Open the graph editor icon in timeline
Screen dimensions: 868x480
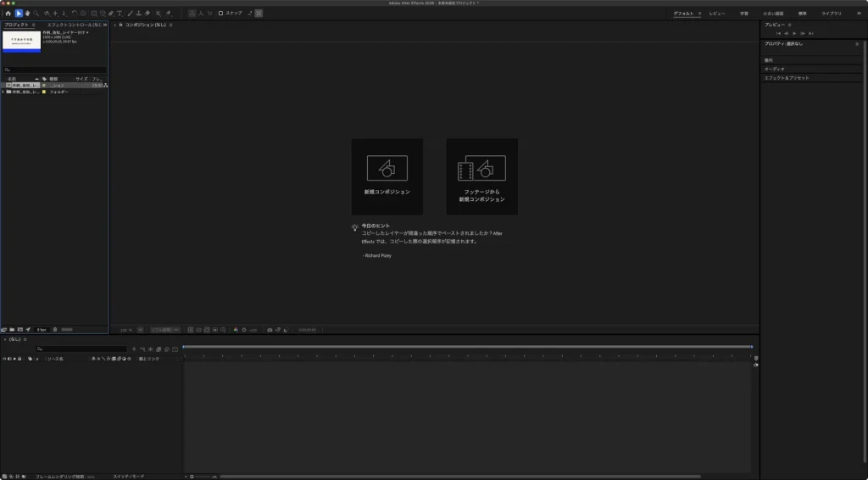coord(175,349)
